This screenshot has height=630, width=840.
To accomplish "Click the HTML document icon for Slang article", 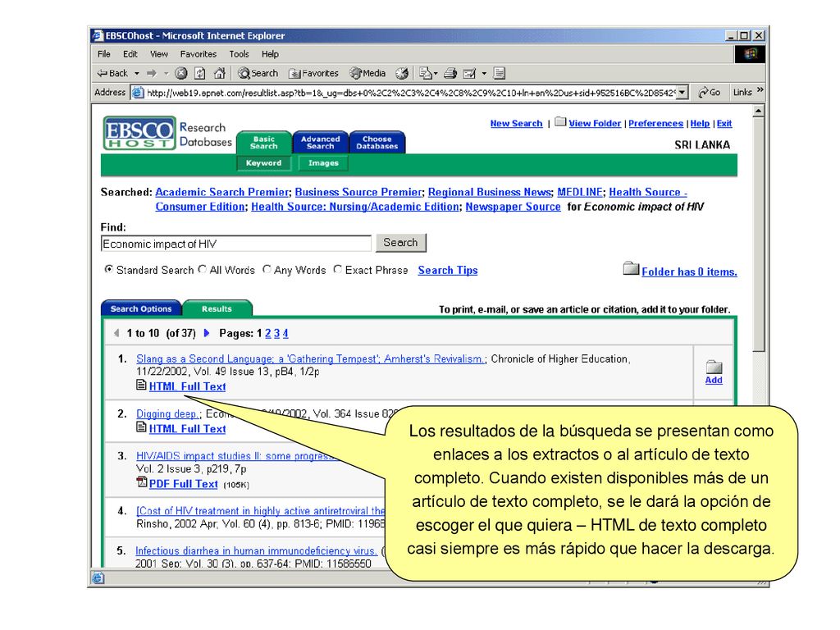I will [141, 385].
